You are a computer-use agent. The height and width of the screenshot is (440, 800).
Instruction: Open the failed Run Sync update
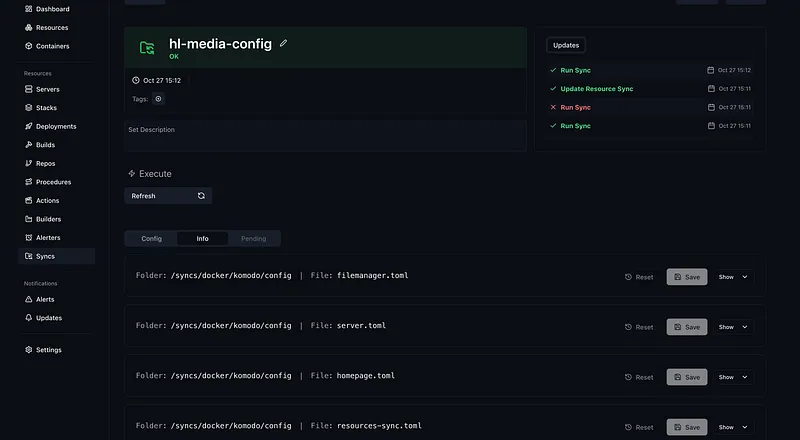click(x=575, y=107)
